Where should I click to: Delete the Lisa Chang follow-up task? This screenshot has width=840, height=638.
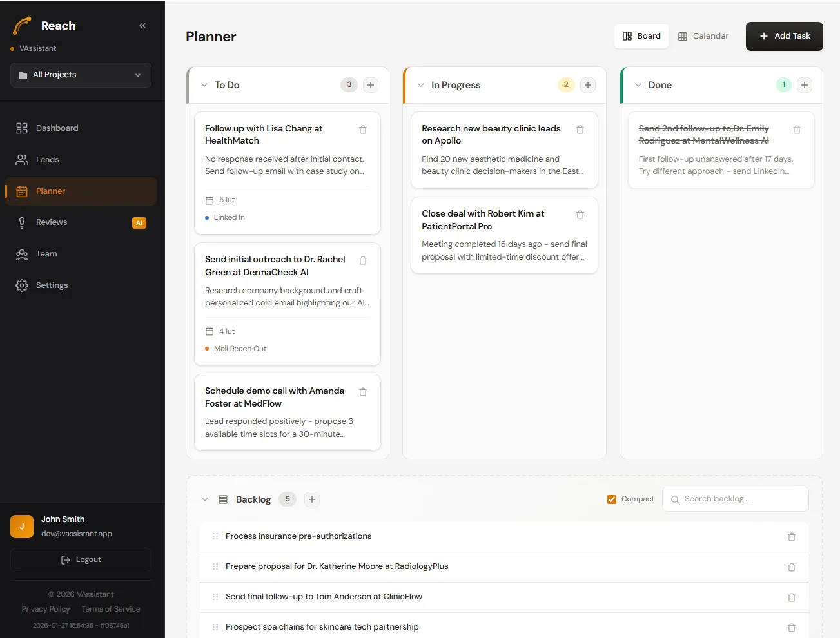363,130
